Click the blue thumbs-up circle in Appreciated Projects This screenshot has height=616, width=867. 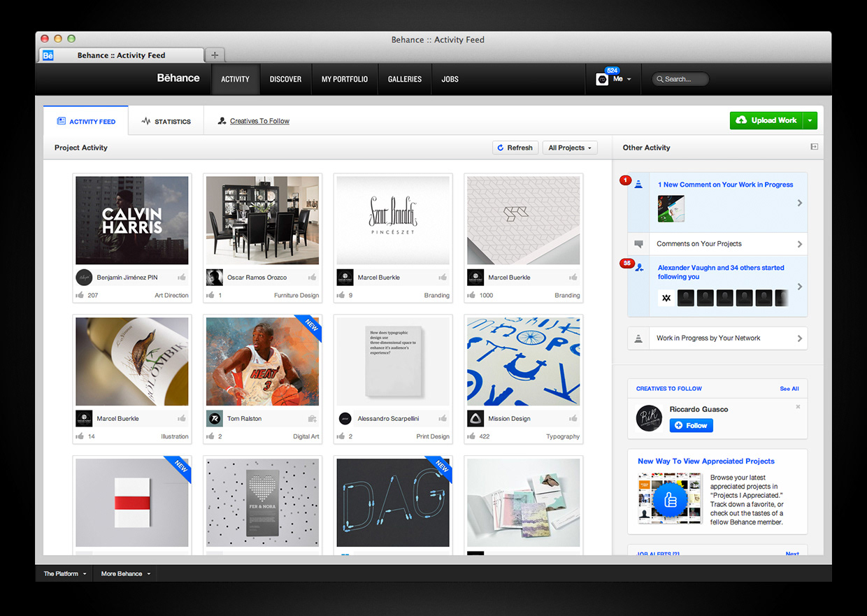pos(671,499)
